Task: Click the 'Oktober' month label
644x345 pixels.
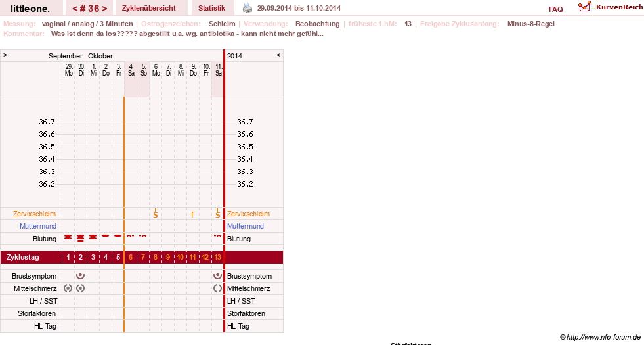Action: [100, 56]
